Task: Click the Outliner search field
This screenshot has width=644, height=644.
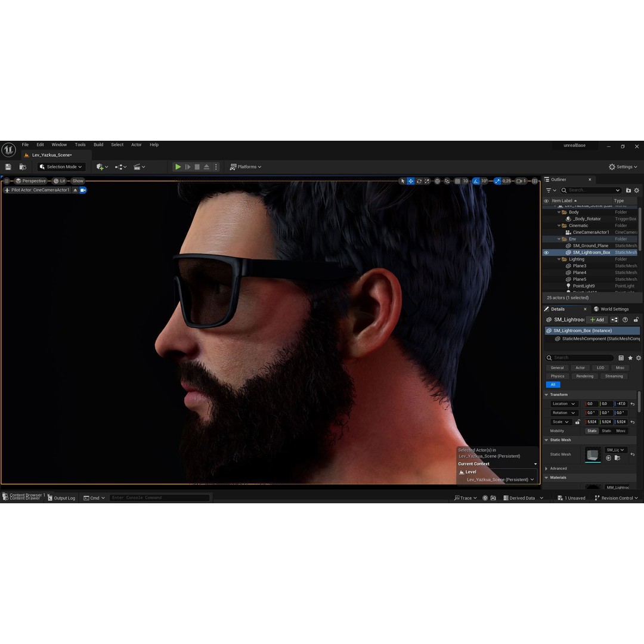Action: point(590,190)
